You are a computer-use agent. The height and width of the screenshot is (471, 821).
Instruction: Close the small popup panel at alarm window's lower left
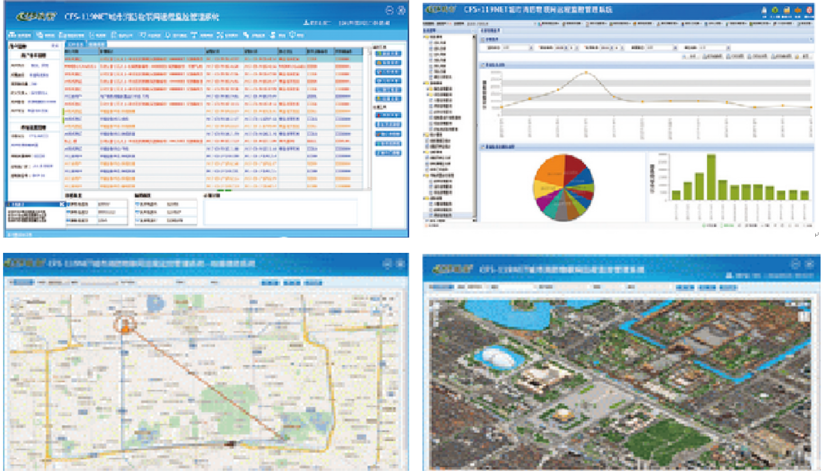pos(62,204)
